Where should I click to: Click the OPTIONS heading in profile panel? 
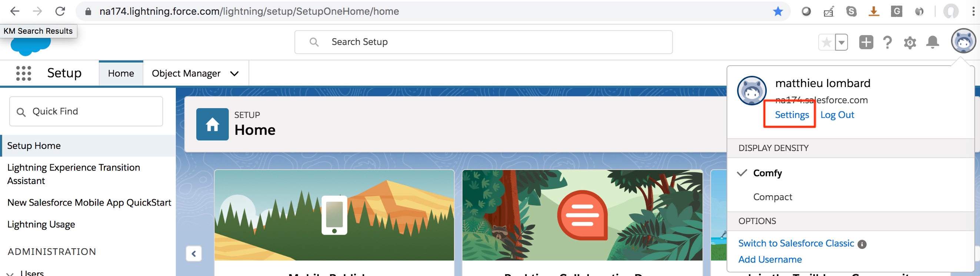click(x=757, y=221)
